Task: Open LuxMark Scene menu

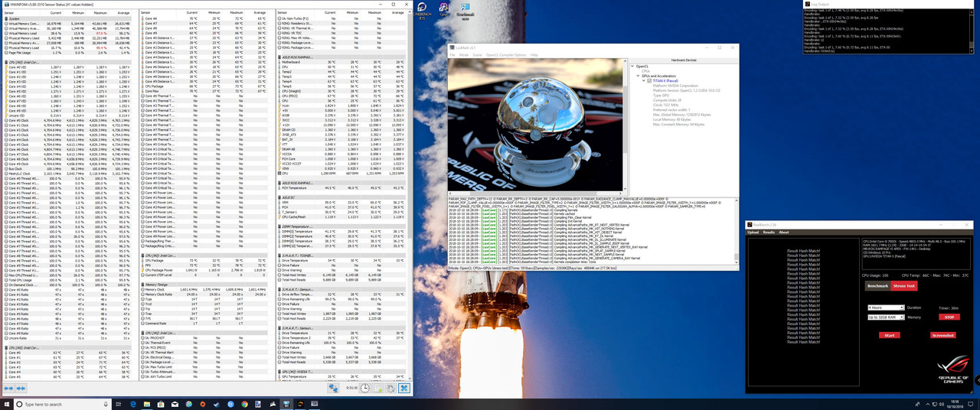Action: coord(477,55)
